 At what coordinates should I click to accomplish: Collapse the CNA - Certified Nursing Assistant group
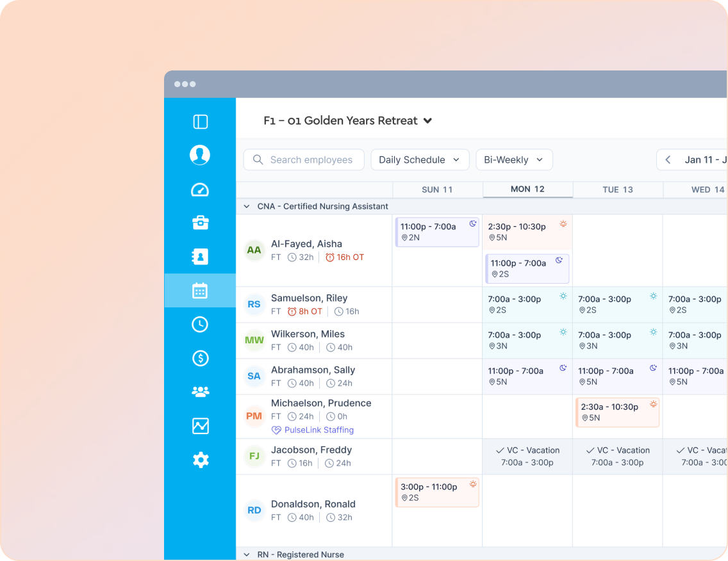(247, 206)
